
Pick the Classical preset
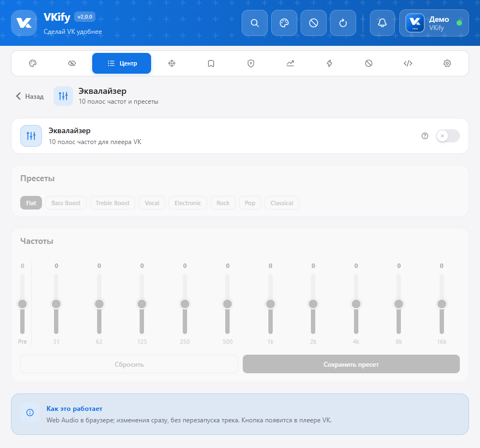pos(281,203)
